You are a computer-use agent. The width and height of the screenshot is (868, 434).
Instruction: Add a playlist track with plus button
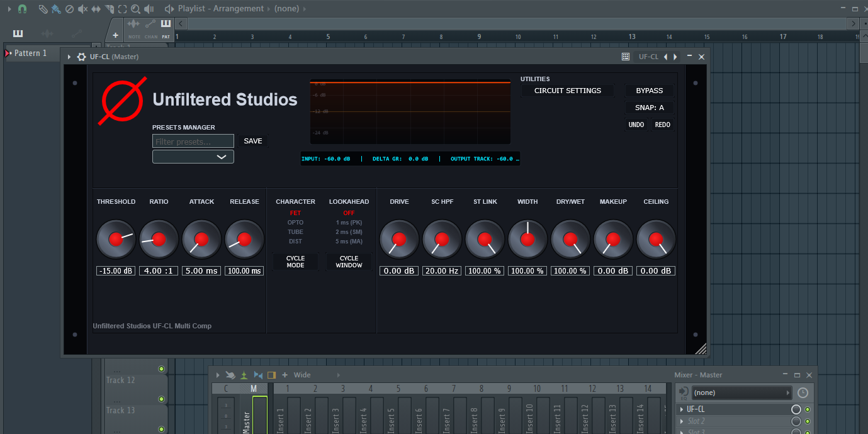[115, 36]
